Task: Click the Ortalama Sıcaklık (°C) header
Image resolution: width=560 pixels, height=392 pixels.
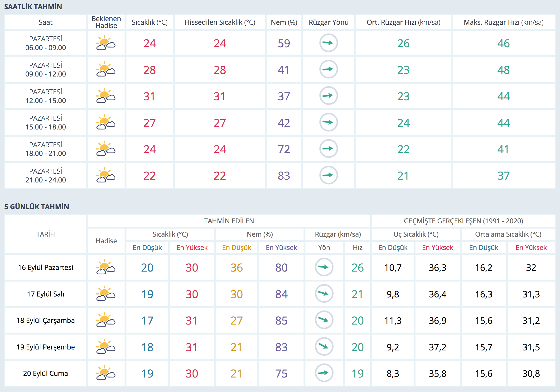Action: click(508, 234)
